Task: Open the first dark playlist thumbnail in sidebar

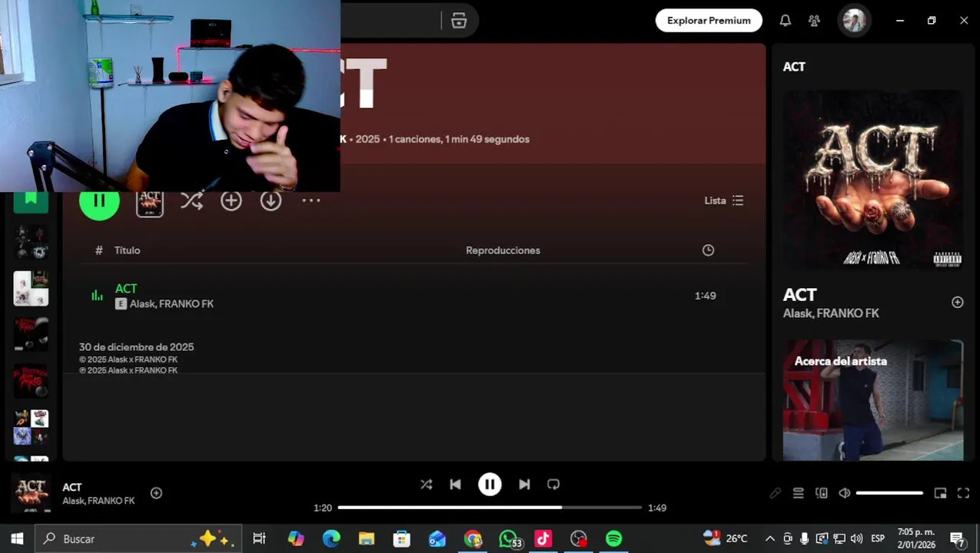Action: [31, 243]
